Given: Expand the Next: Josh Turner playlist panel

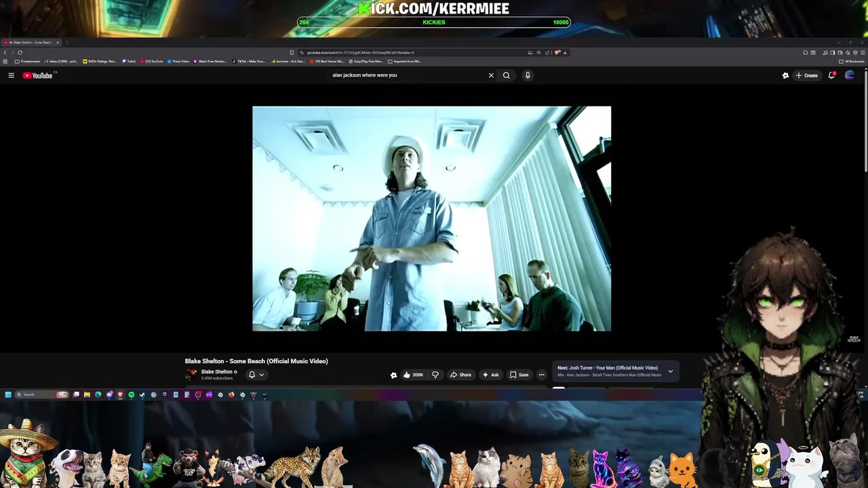Looking at the screenshot, I should 671,371.
